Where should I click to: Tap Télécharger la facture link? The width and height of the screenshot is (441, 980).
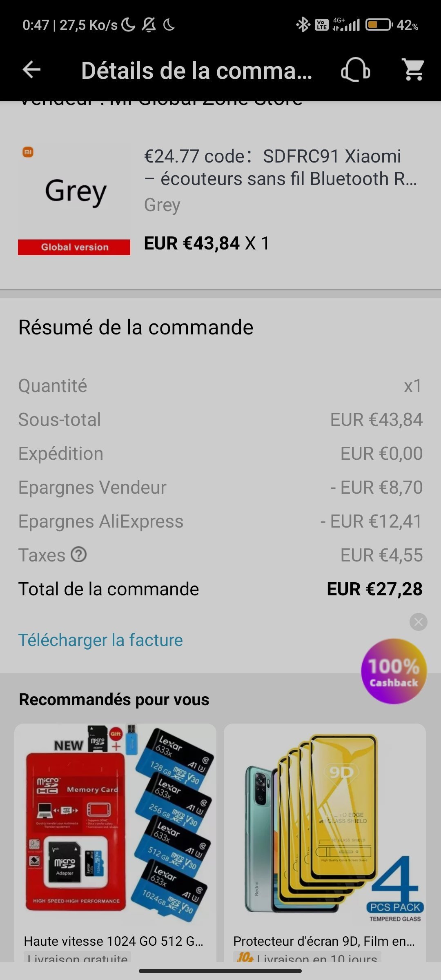[x=100, y=640]
